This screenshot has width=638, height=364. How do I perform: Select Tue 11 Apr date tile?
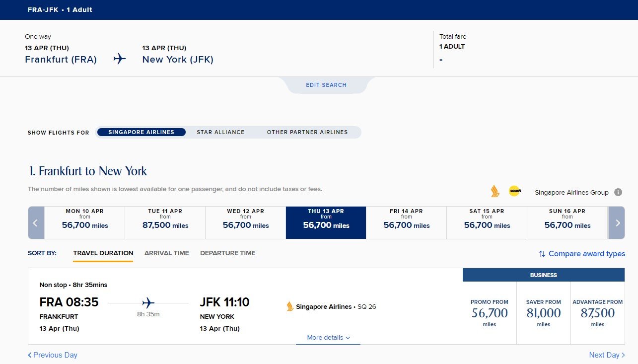coord(165,222)
